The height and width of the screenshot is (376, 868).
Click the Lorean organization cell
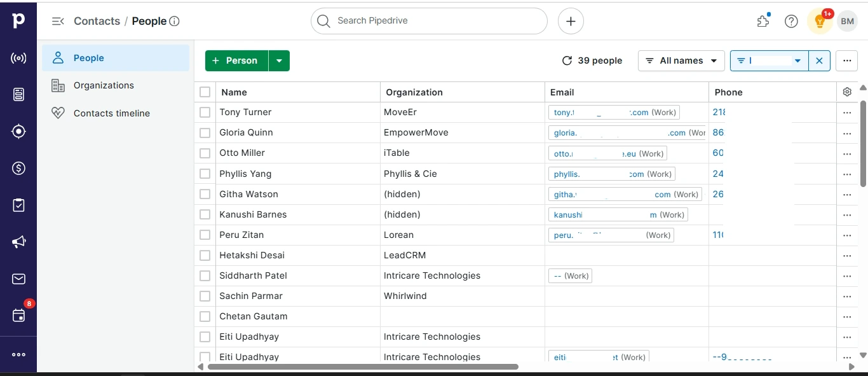[462, 235]
